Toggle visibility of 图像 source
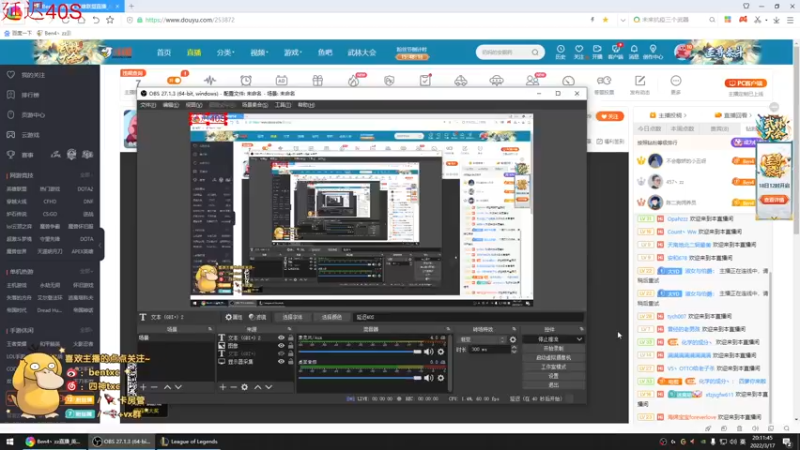Viewport: 800px width, 450px height. pos(281,345)
